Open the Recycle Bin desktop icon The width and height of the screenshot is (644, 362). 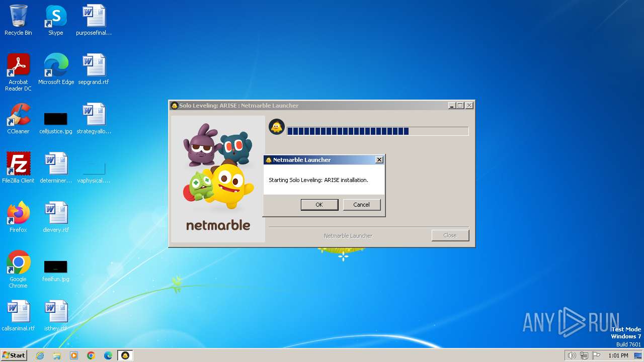click(18, 20)
